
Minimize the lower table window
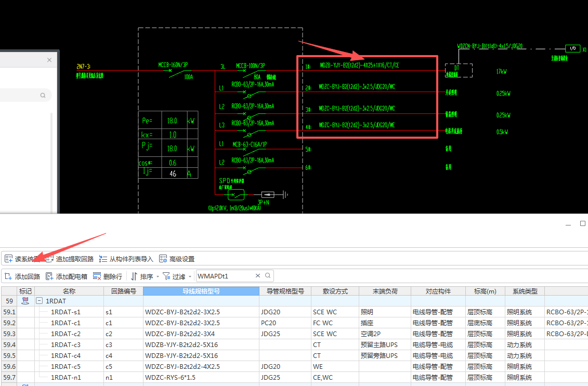pos(568,224)
